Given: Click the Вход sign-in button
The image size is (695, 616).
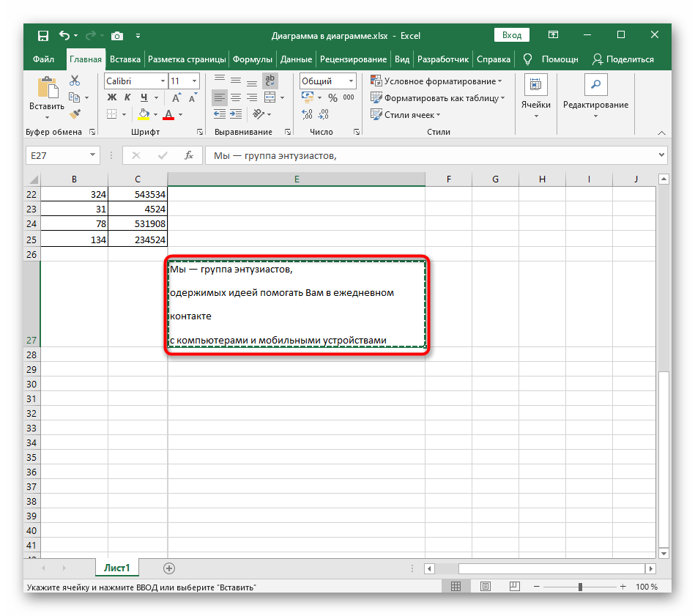Looking at the screenshot, I should [512, 35].
